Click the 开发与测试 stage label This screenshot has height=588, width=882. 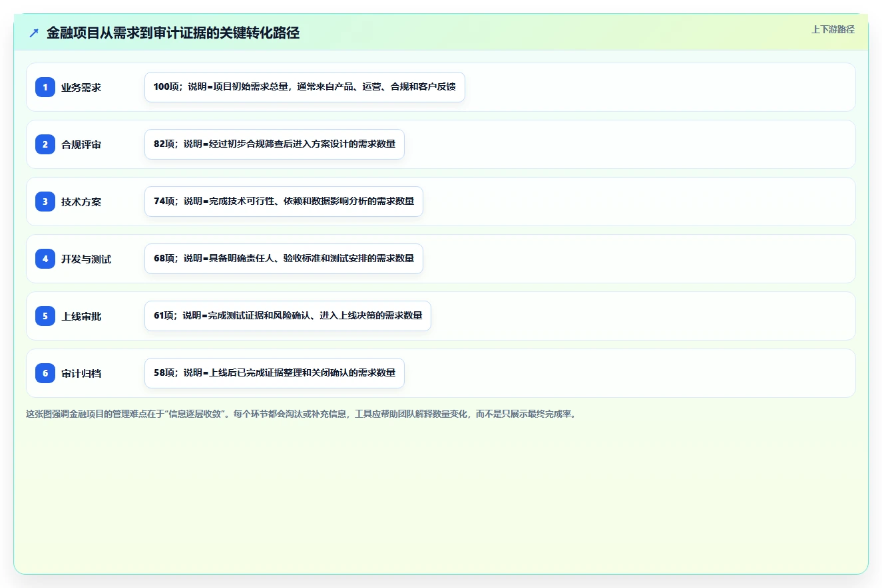click(x=86, y=259)
